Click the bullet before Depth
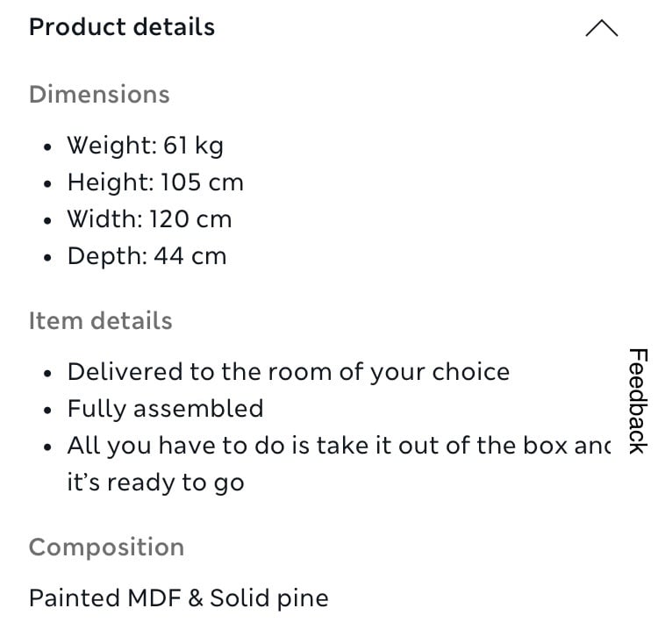This screenshot has height=644, width=658. click(47, 258)
